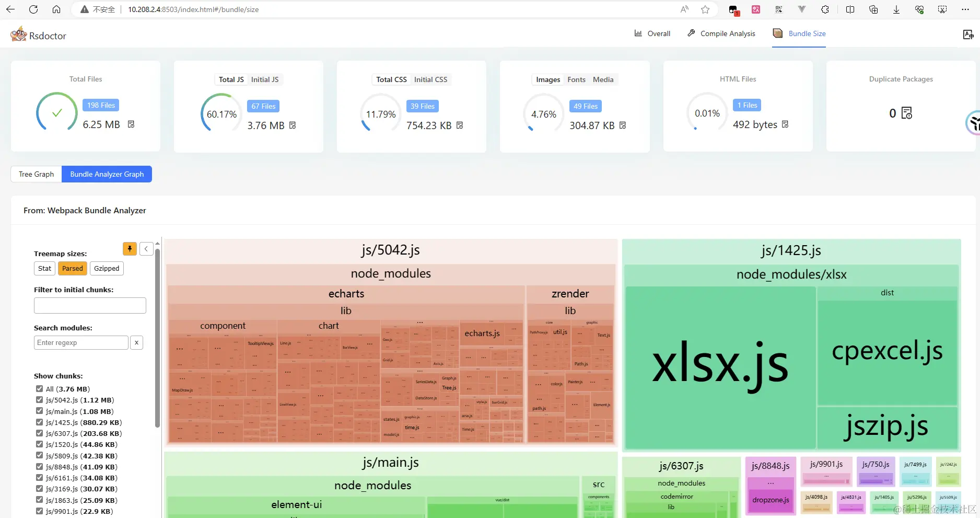Uncheck the js/6161.js chunk checkbox
This screenshot has height=518, width=980.
(39, 478)
